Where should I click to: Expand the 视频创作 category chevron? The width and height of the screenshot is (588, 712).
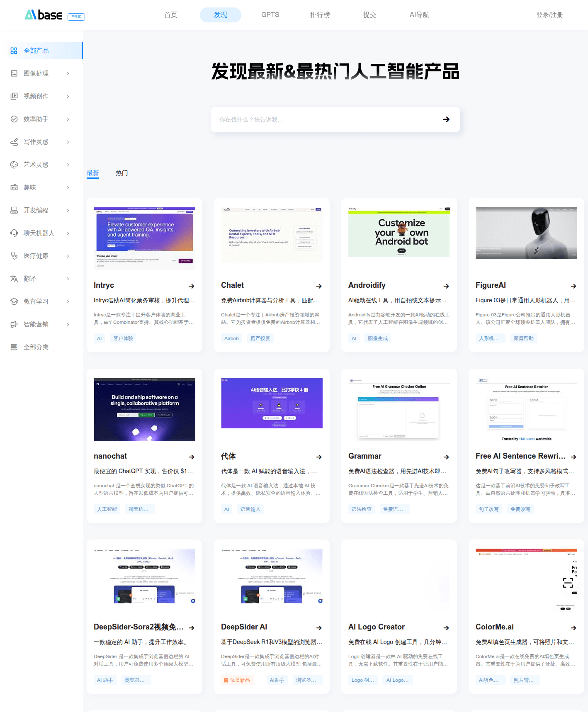click(68, 96)
